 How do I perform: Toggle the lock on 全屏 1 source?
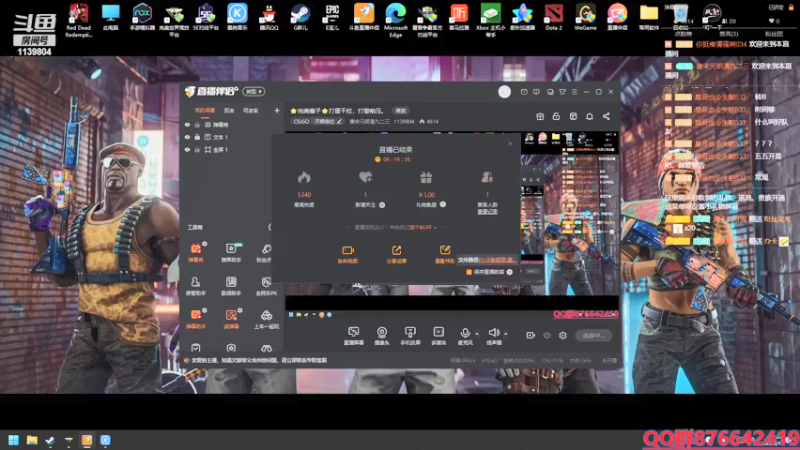pyautogui.click(x=197, y=149)
